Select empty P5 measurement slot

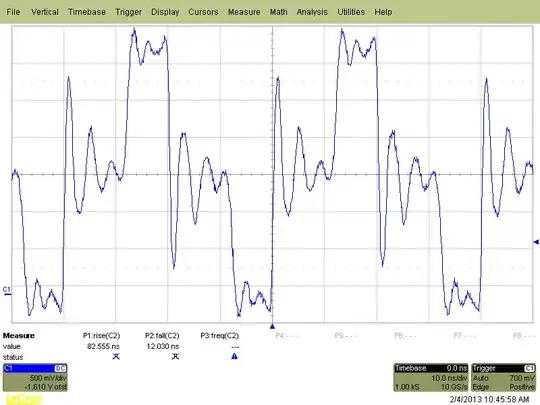[x=346, y=335]
